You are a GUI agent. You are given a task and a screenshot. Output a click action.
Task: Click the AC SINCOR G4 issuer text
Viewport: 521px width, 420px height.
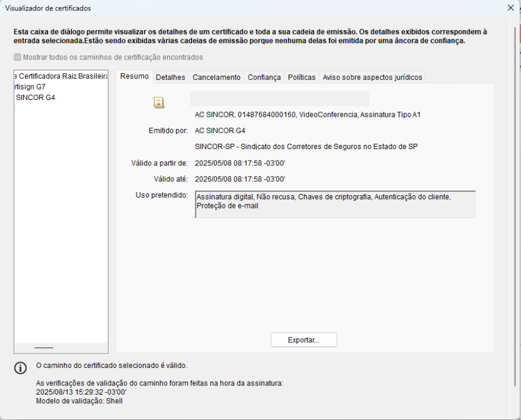[x=220, y=131]
